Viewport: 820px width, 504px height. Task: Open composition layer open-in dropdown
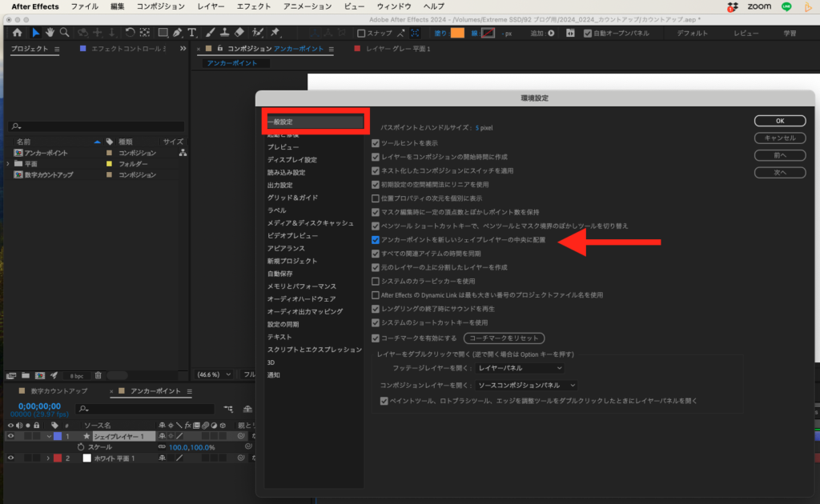pyautogui.click(x=526, y=386)
